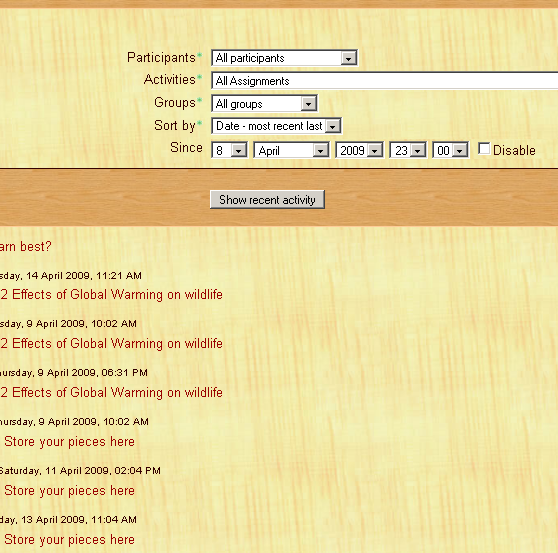Viewport: 558px width, 553px height.
Task: Click the Show recent activity button
Action: 267,199
